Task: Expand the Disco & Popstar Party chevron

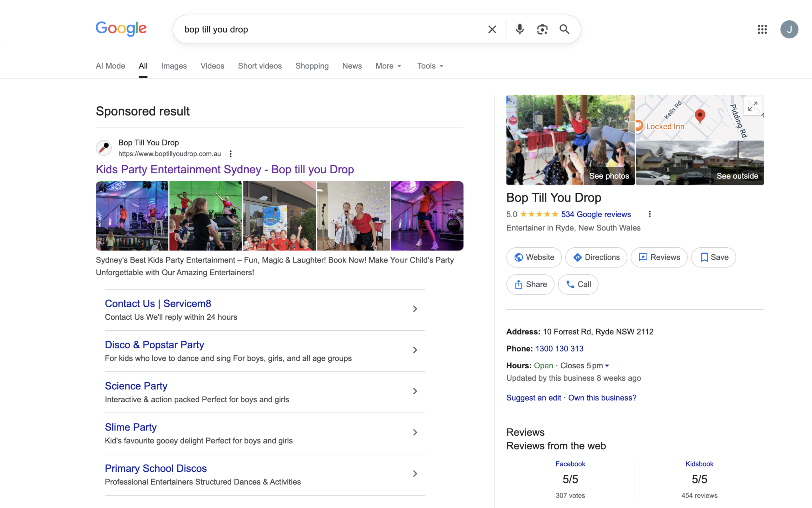Action: tap(415, 350)
